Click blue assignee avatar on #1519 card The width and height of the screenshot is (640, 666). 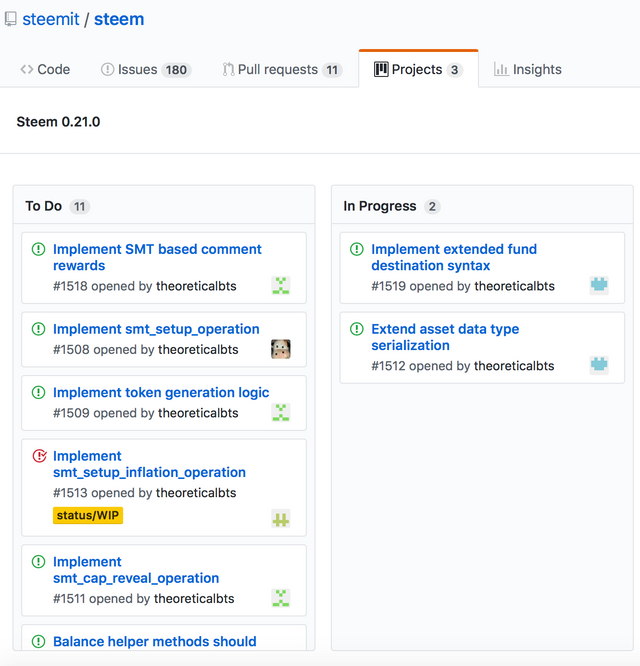[x=599, y=285]
